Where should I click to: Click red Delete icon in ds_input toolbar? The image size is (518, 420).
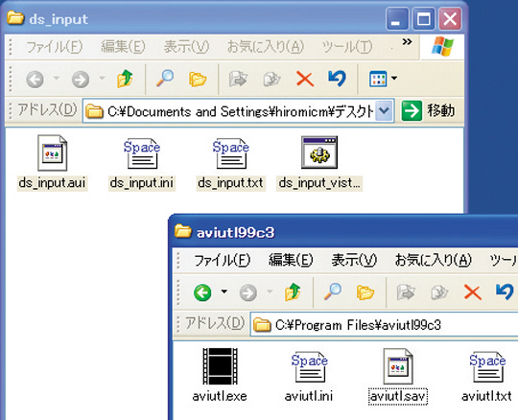point(305,79)
